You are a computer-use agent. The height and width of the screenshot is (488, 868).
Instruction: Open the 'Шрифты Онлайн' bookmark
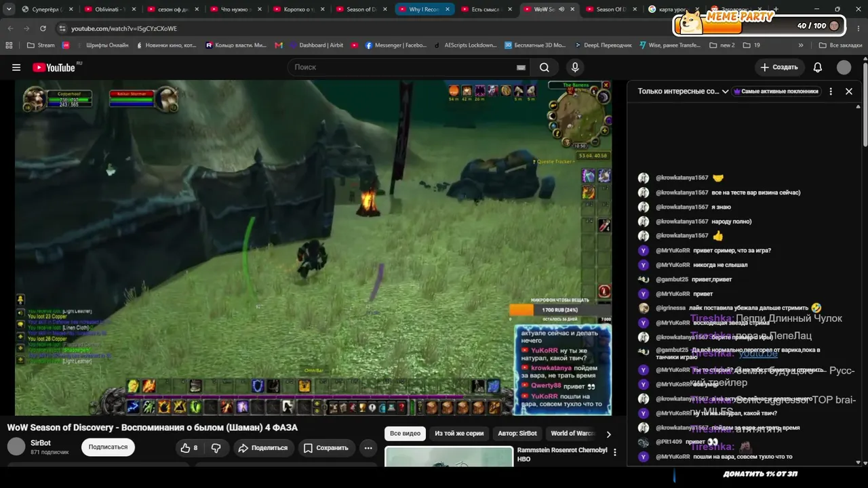click(102, 45)
